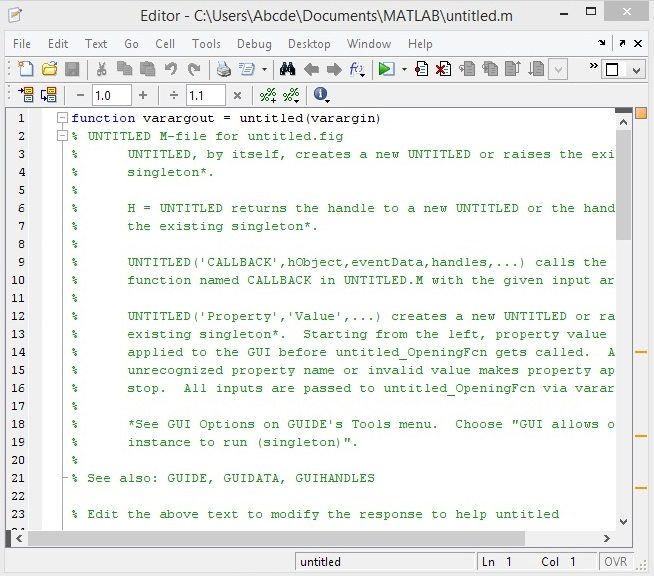Dock the editor window arrow icon
This screenshot has width=654, height=580.
601,43
